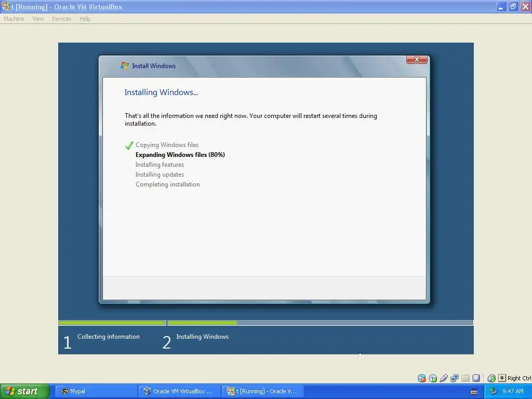Click the Installing Windows stage label at bottom
Viewport: 532px width, 399px height.
pos(203,337)
